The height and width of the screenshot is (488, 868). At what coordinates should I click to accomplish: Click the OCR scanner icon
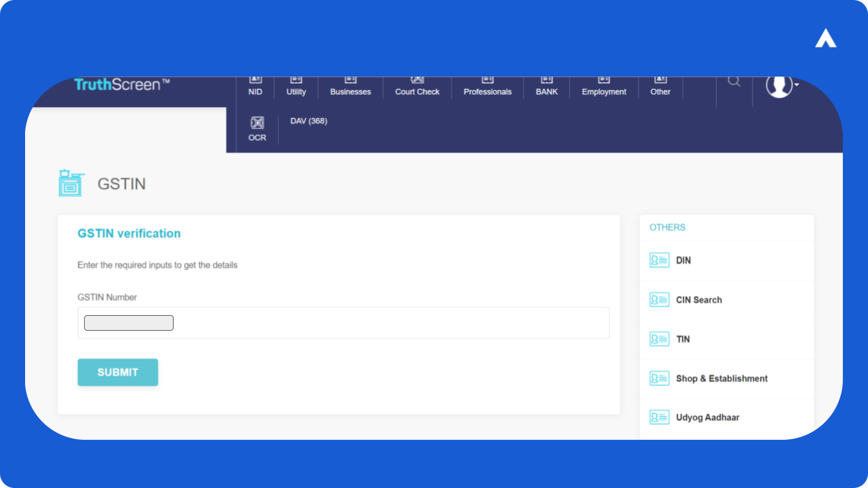pyautogui.click(x=257, y=123)
